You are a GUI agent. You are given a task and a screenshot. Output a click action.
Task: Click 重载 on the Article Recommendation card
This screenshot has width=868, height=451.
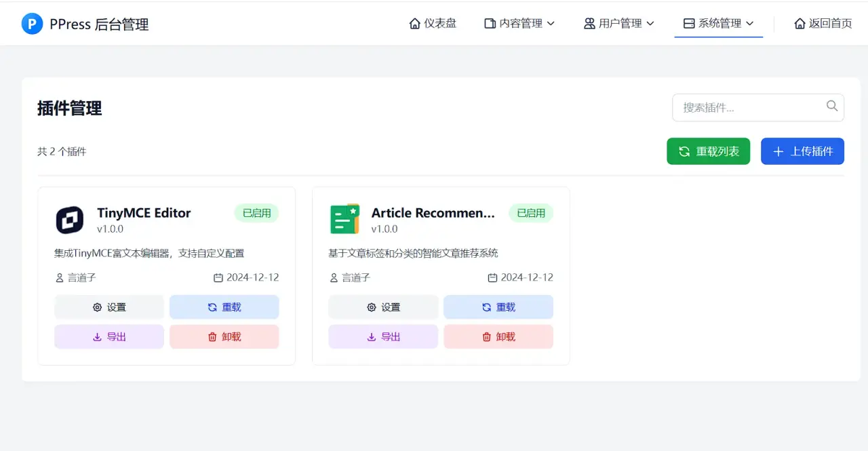(x=498, y=307)
